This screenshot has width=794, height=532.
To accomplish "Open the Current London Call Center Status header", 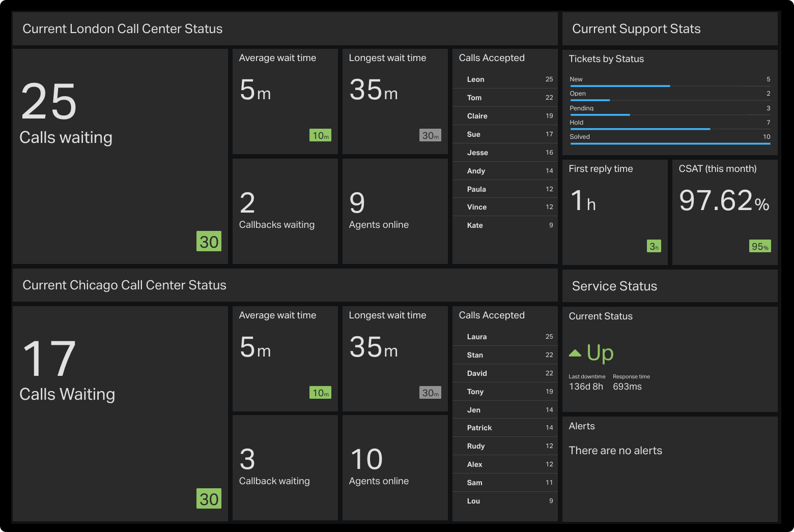I will coord(122,28).
